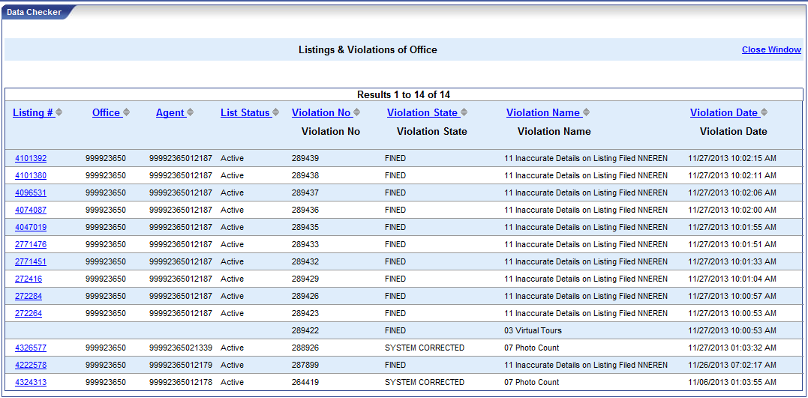The height and width of the screenshot is (398, 808).
Task: Click violation number 289437
Action: 305,193
